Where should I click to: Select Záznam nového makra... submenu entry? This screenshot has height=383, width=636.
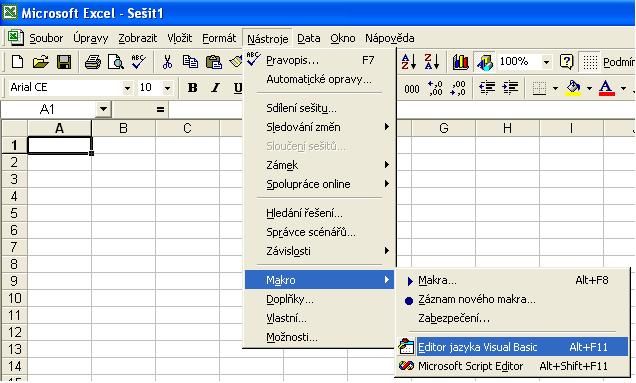click(512, 299)
